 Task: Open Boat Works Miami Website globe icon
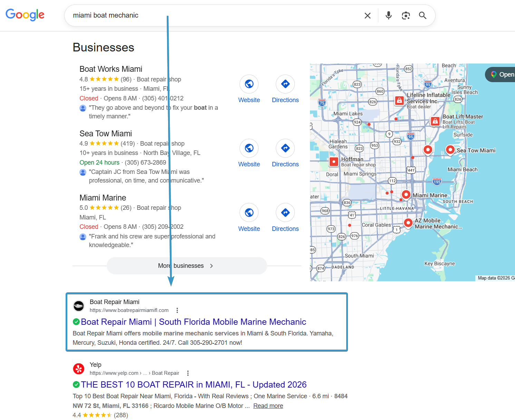[249, 84]
